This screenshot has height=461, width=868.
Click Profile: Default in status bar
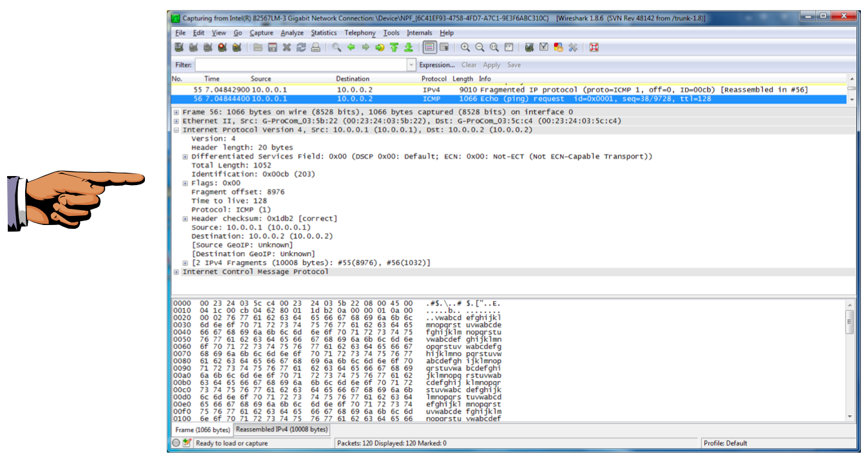pyautogui.click(x=726, y=444)
